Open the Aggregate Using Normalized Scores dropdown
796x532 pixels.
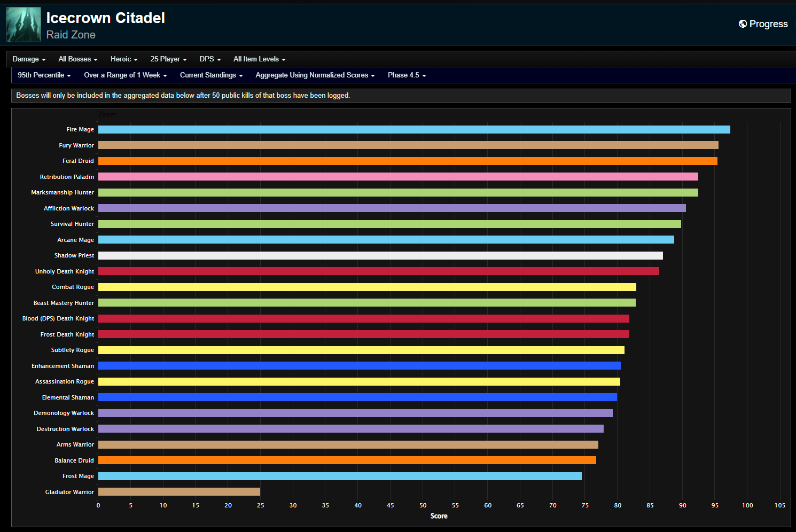tap(315, 75)
